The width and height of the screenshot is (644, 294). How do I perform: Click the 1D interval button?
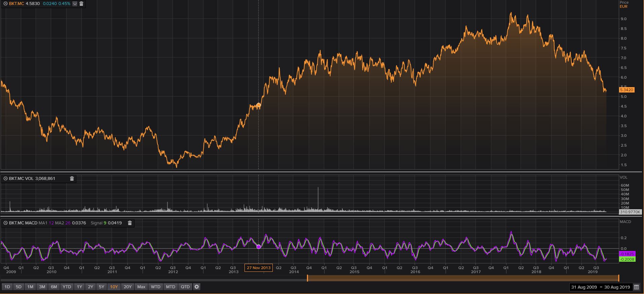pyautogui.click(x=7, y=287)
